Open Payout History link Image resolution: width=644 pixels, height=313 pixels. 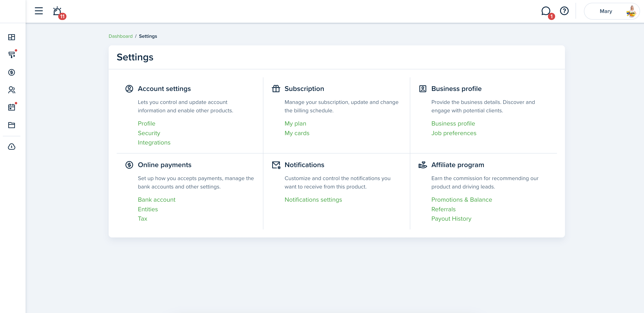pos(451,219)
